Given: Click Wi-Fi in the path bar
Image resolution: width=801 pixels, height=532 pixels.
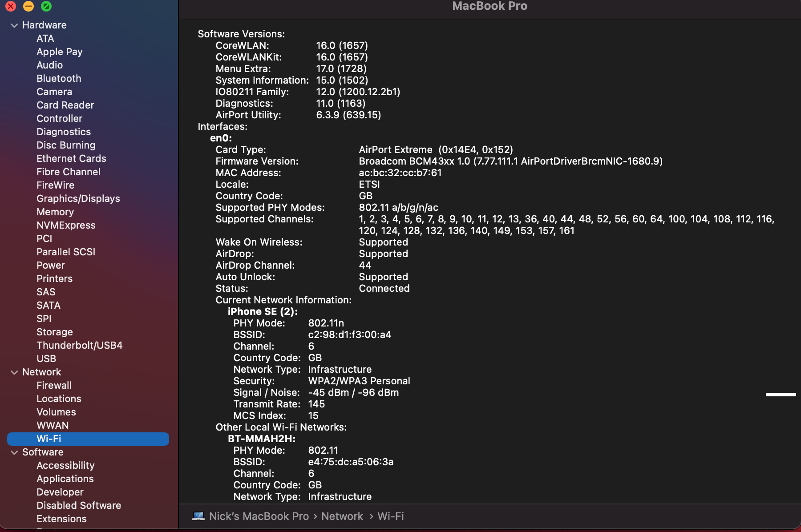Looking at the screenshot, I should [x=391, y=516].
